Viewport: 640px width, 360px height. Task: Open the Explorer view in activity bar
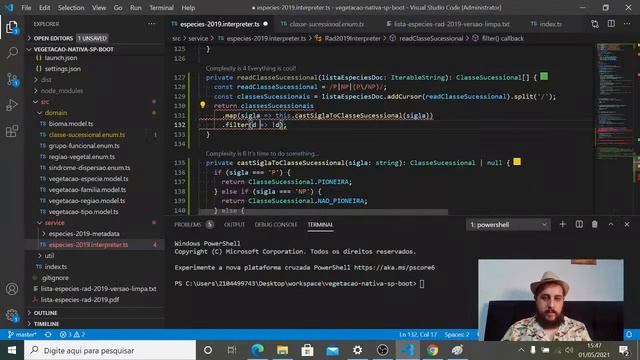pyautogui.click(x=12, y=28)
